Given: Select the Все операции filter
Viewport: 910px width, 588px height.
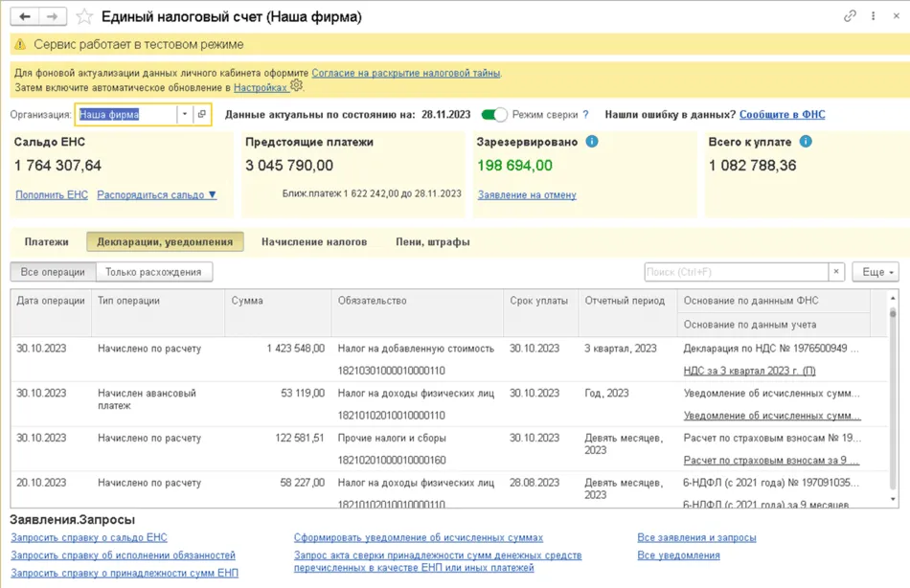Looking at the screenshot, I should click(x=53, y=272).
